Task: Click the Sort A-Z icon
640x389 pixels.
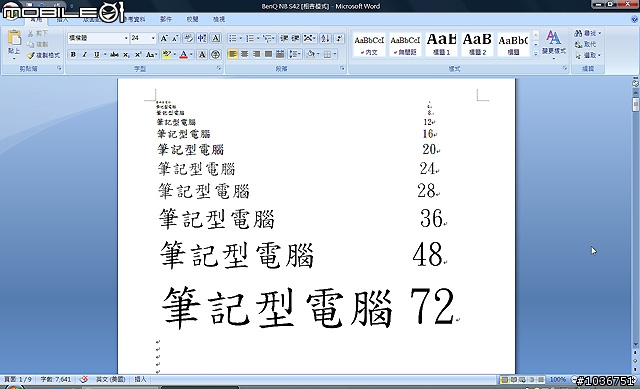Action: (x=325, y=38)
